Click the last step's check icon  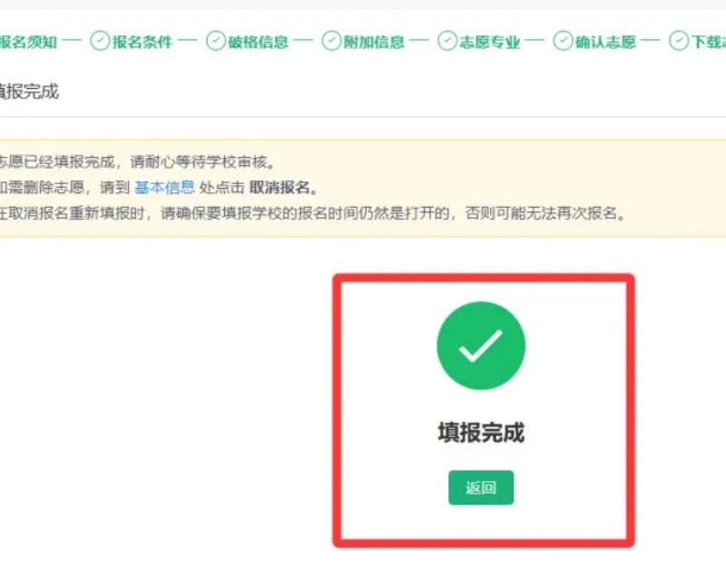coord(679,41)
